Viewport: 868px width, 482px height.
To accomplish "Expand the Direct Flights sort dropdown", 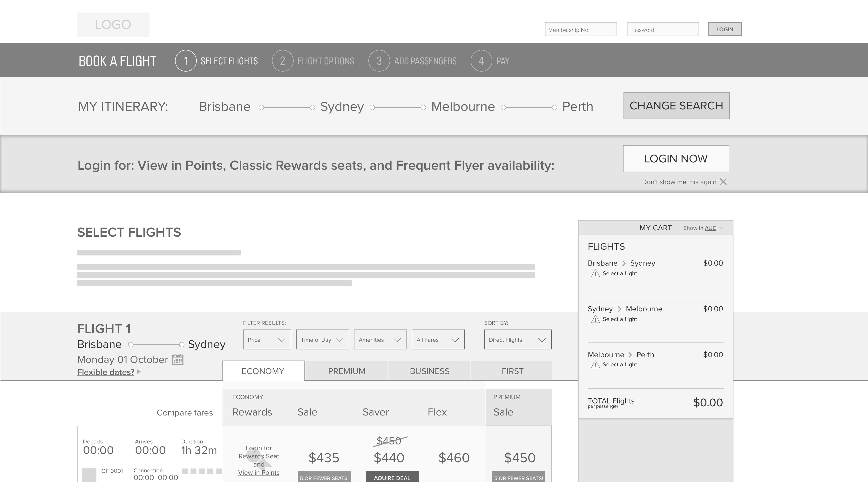I will pyautogui.click(x=518, y=340).
